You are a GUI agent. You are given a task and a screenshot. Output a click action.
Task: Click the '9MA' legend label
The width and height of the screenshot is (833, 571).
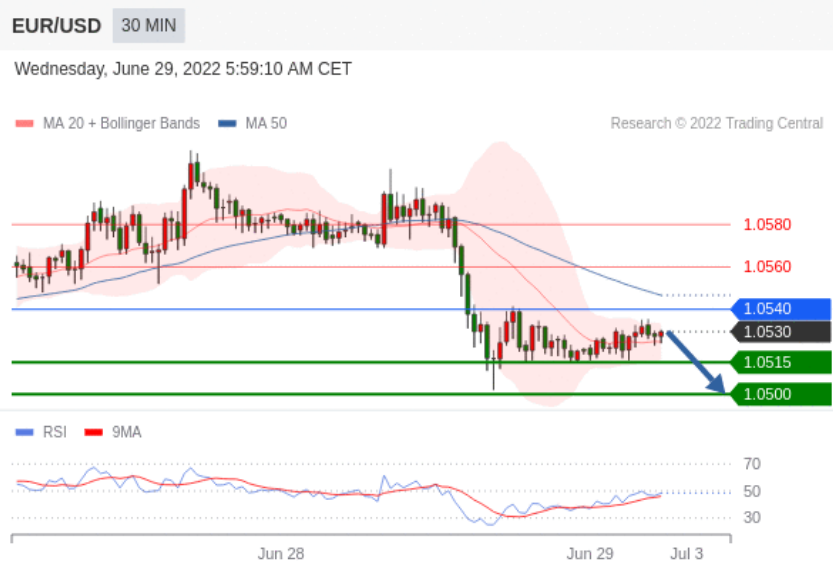[126, 432]
